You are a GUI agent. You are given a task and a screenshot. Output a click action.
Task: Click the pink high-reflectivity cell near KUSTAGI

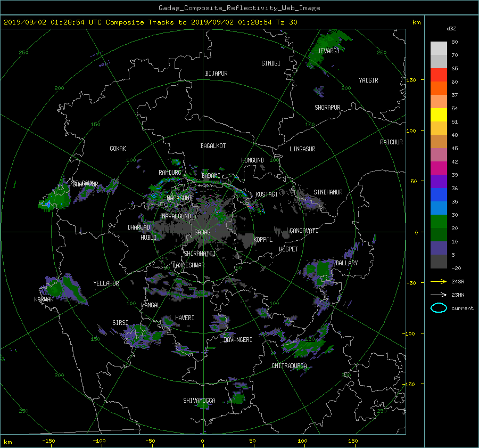point(251,207)
